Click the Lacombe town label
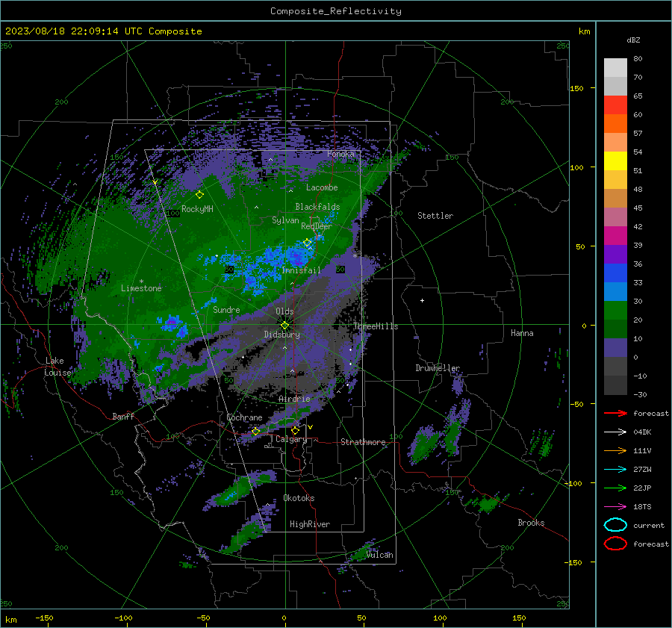Viewport: 672px width, 628px height. 322,187
